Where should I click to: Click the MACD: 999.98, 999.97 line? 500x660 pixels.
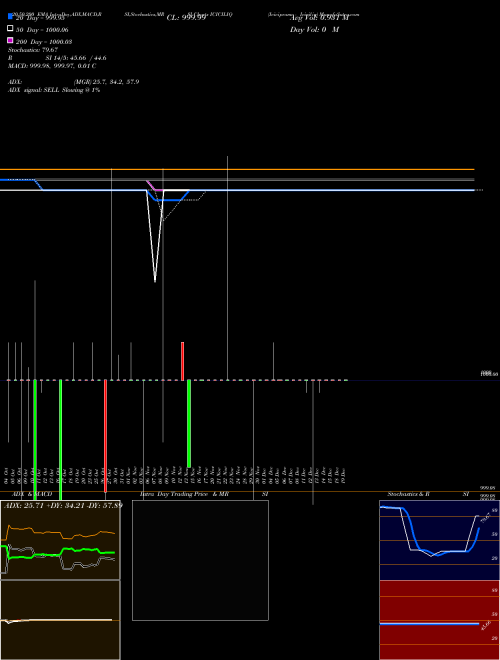click(x=52, y=66)
